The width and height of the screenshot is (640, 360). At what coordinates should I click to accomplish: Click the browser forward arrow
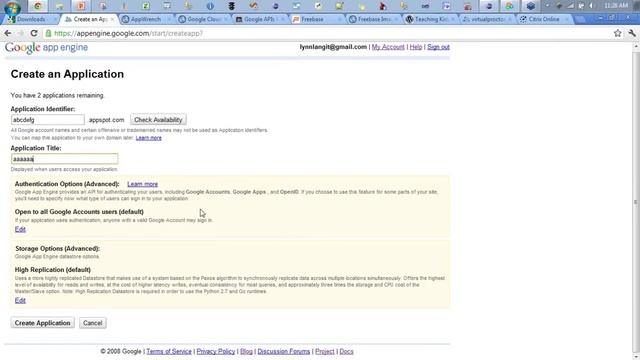(x=20, y=33)
